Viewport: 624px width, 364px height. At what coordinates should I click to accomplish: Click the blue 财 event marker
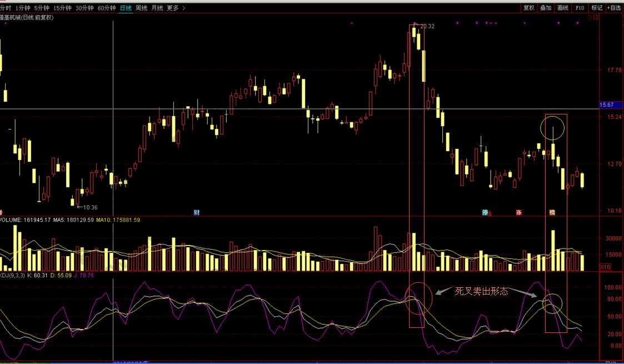[x=196, y=212]
